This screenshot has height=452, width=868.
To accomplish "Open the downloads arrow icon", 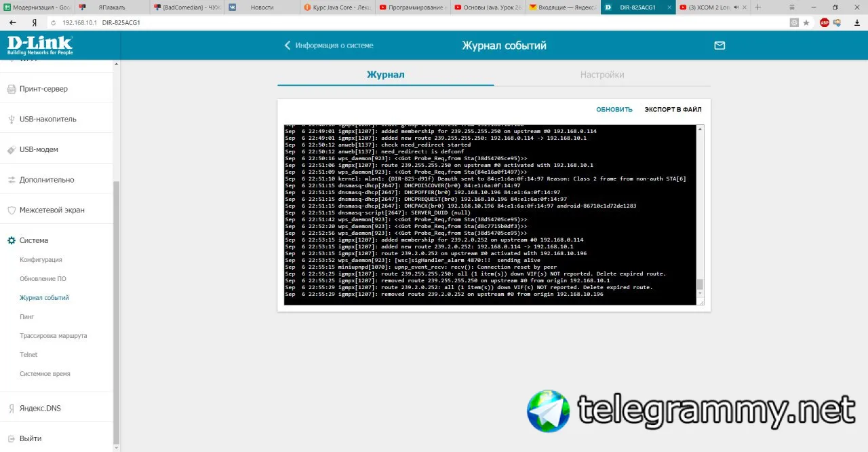I will 856,22.
